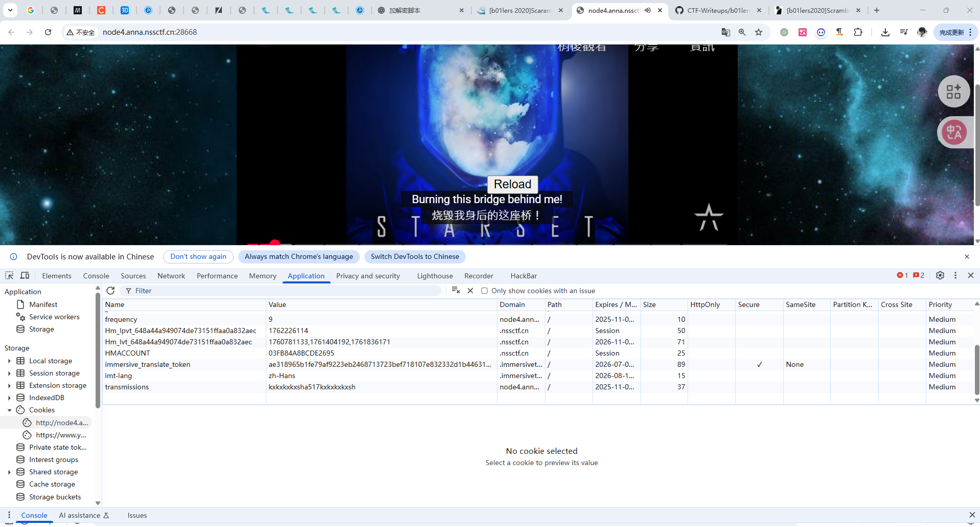Expand the Local storage tree item
This screenshot has height=527, width=980.
[x=9, y=361]
